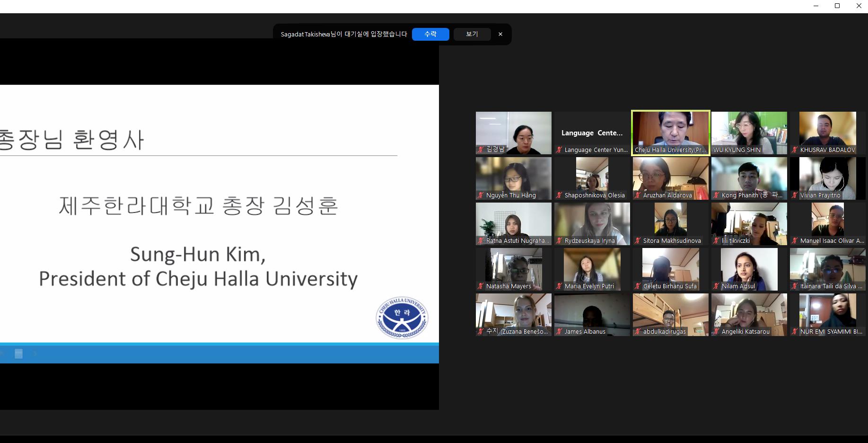Click muted mic icon beside NUR EMI SYAMIMI
The width and height of the screenshot is (868, 443).
point(795,331)
